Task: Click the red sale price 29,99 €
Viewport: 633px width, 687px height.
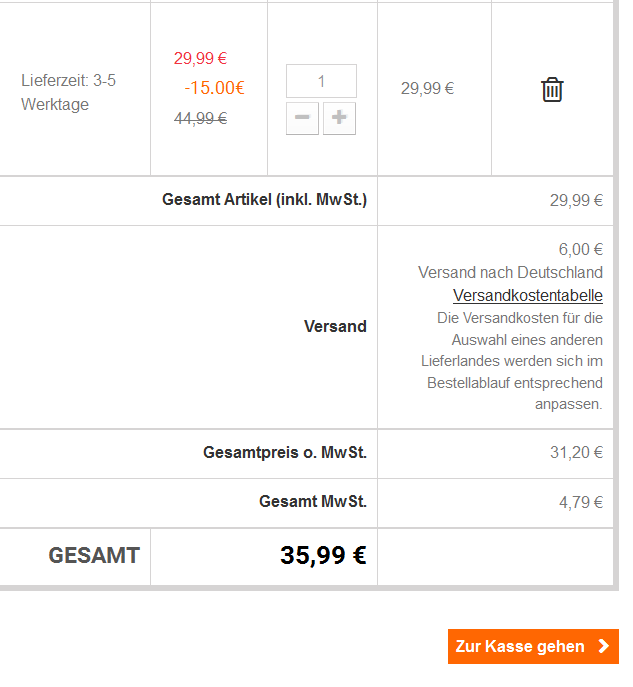Action: (x=200, y=58)
